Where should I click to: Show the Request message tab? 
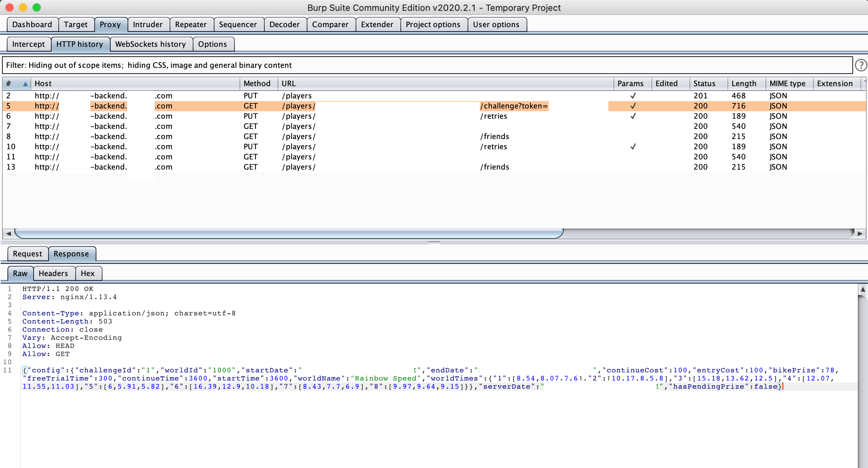(27, 254)
